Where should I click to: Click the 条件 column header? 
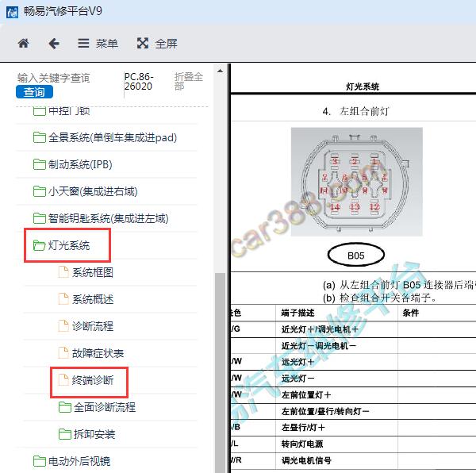click(x=410, y=313)
